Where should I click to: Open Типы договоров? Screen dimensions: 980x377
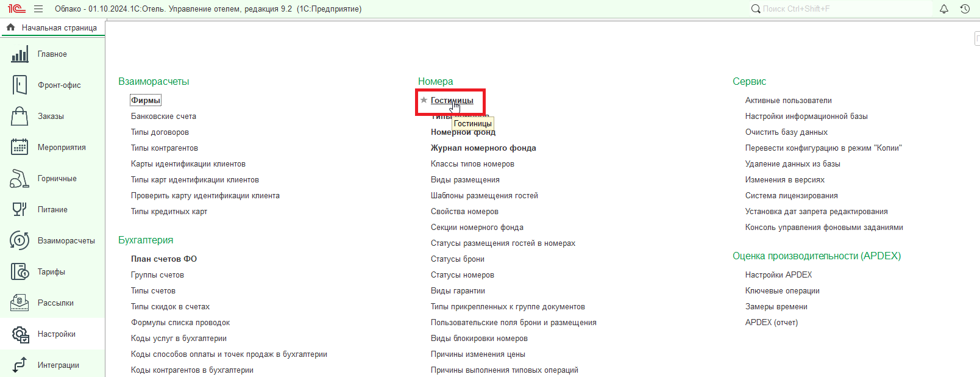click(160, 132)
